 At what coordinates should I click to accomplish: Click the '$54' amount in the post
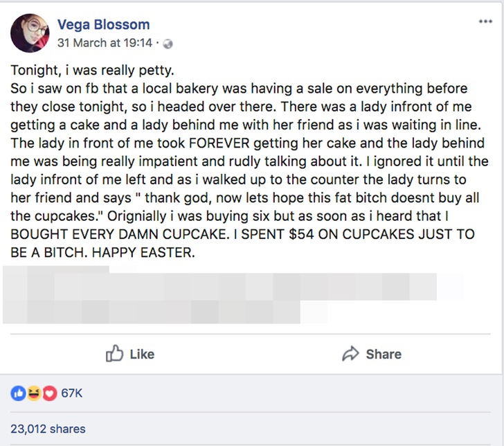pos(301,234)
